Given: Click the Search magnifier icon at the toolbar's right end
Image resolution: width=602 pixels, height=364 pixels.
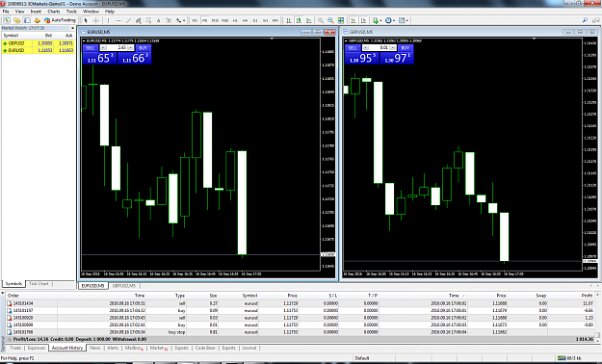Looking at the screenshot, I should click(x=585, y=20).
